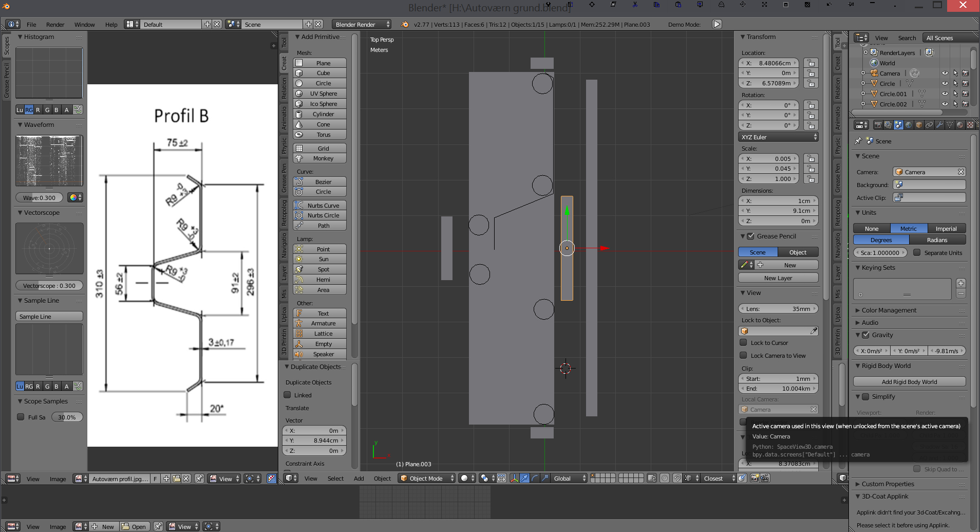Switch angle units to Radians
Viewport: 980px width, 532px height.
(x=937, y=240)
